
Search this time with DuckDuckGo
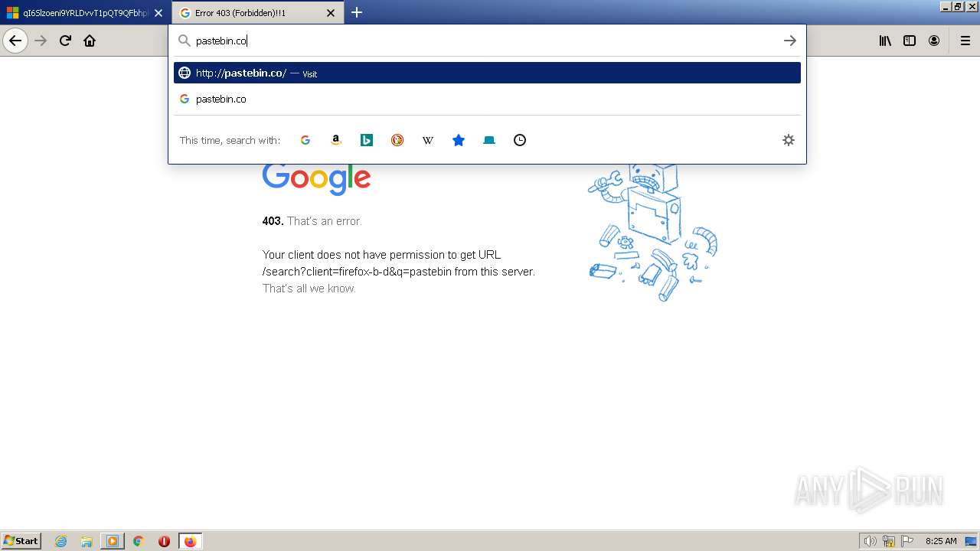click(x=397, y=140)
